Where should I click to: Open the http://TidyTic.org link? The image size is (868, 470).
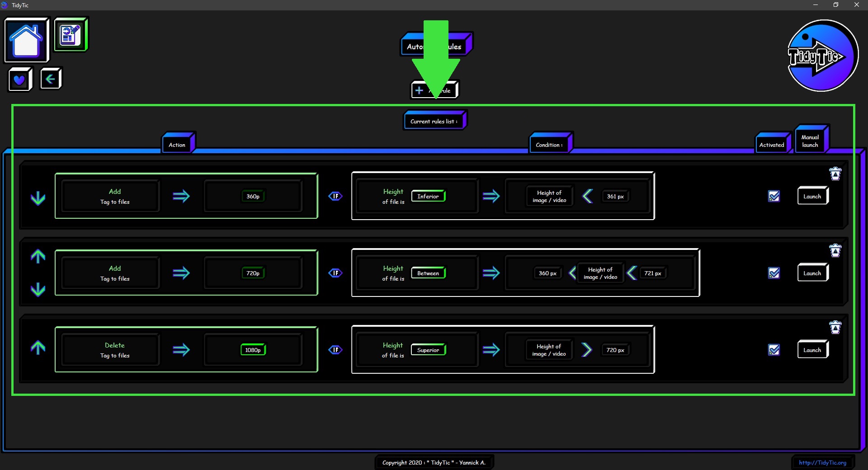[x=822, y=462]
